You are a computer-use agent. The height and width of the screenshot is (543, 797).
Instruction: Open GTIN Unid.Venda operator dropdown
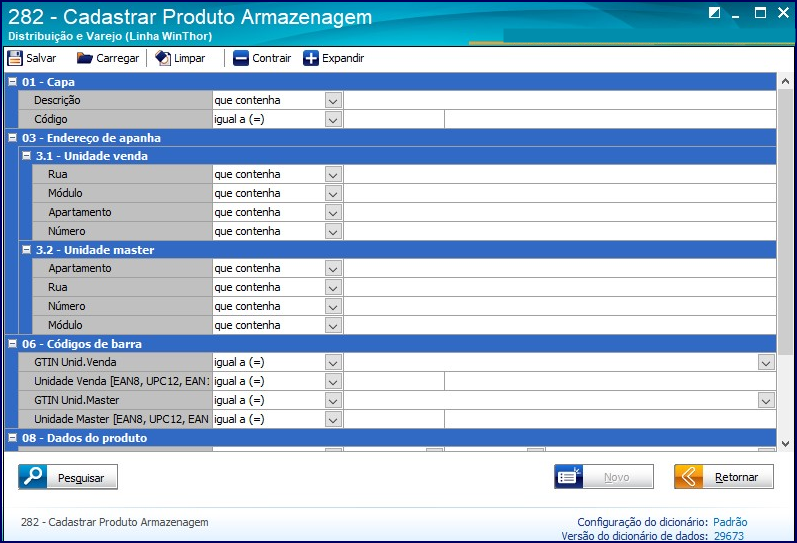(333, 363)
